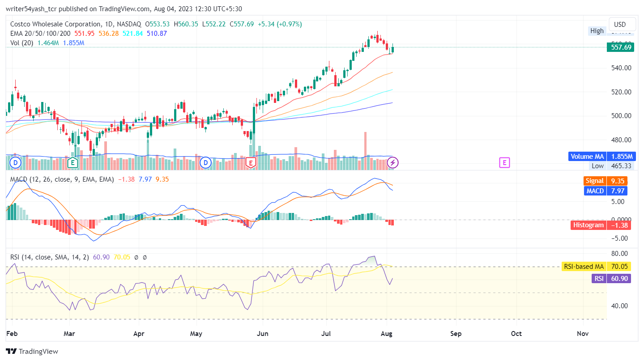This screenshot has width=644, height=361.
Task: Click the Aug label on time axis
Action: pyautogui.click(x=387, y=334)
